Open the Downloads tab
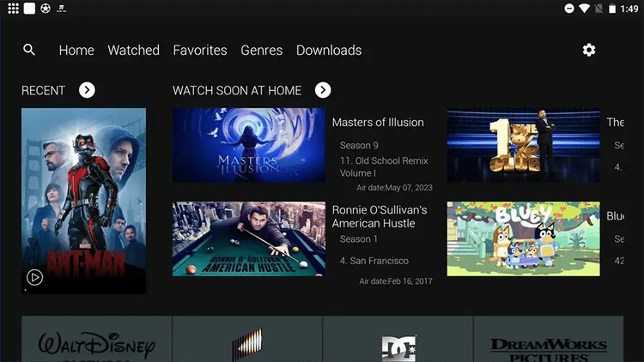Viewport: 644px width, 362px height. pos(329,50)
